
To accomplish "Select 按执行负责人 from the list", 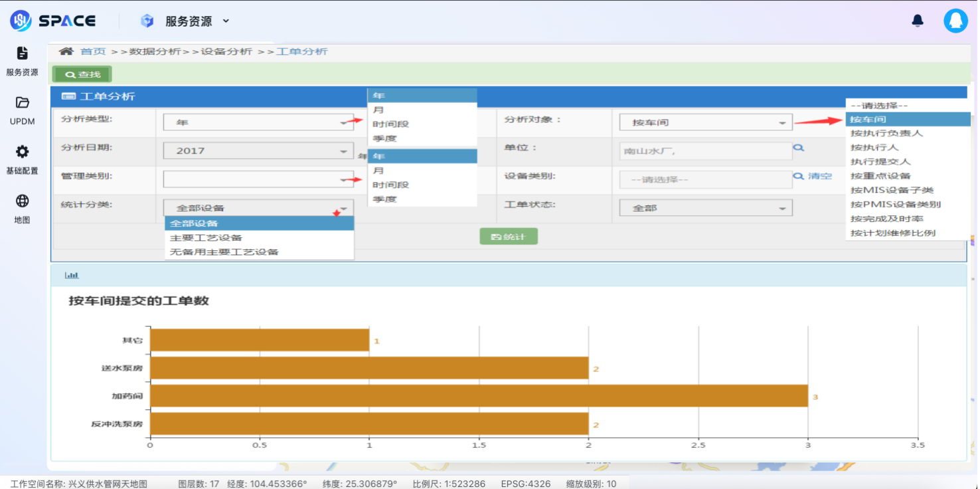I will (x=886, y=133).
